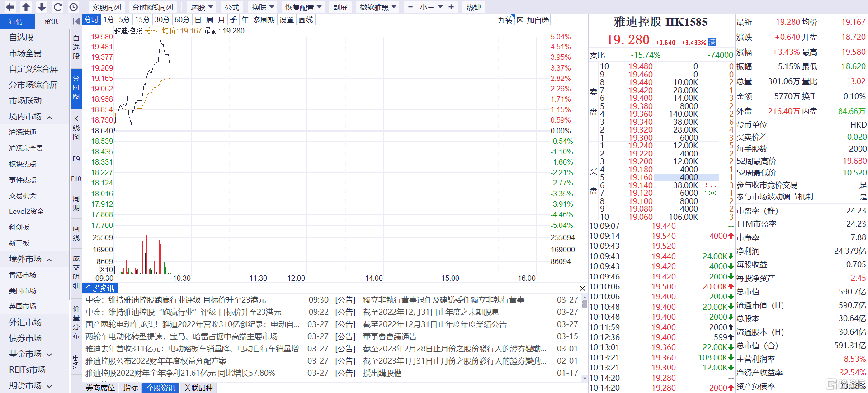Increase font size with plus icon
Image resolution: width=868 pixels, height=393 pixels.
pyautogui.click(x=451, y=7)
